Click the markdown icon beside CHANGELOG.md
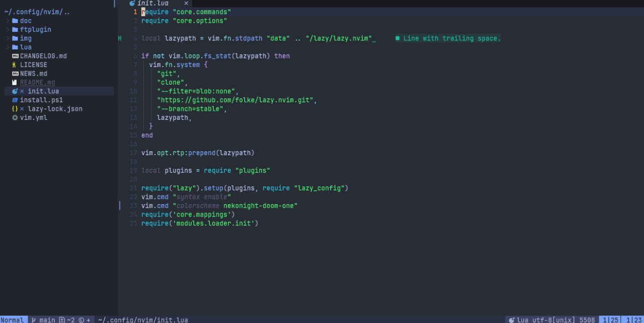The height and width of the screenshot is (323, 644). (15, 56)
